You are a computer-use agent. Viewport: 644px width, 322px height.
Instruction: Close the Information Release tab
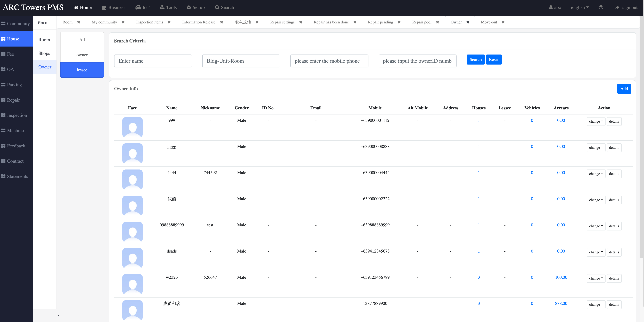coord(221,22)
